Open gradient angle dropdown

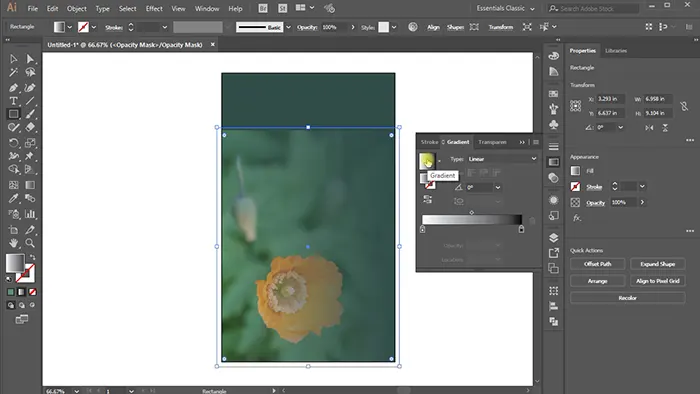coord(498,187)
